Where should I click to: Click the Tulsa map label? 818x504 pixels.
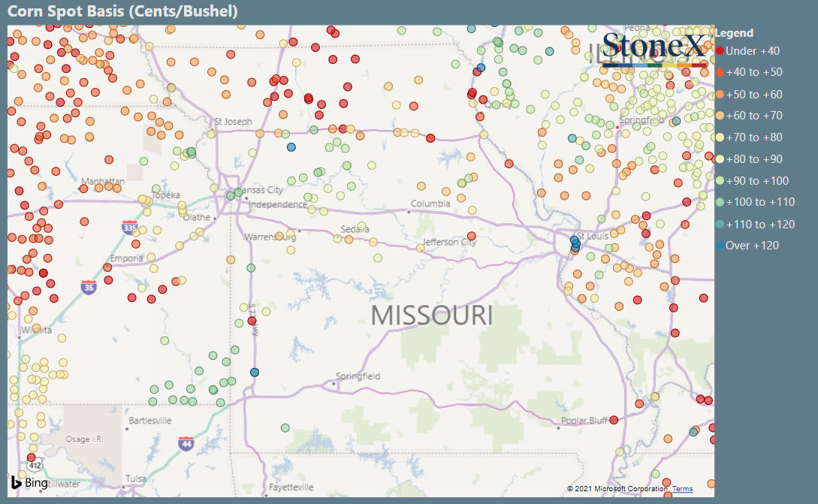(136, 478)
